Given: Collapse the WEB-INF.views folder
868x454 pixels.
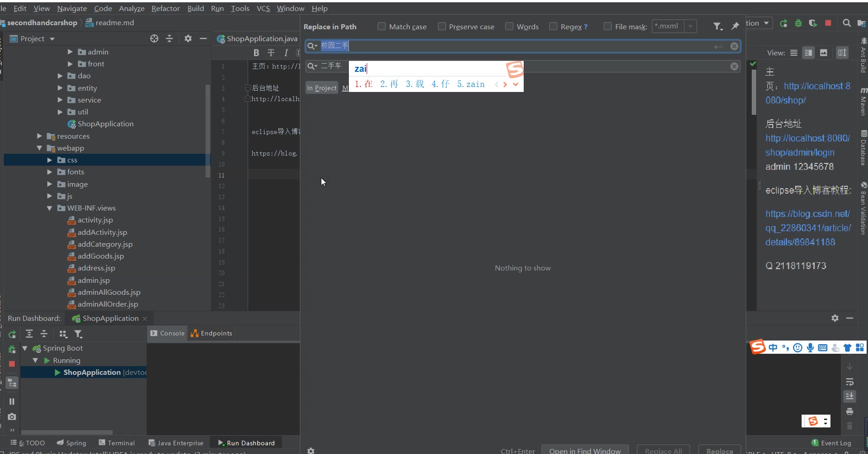Looking at the screenshot, I should click(49, 208).
